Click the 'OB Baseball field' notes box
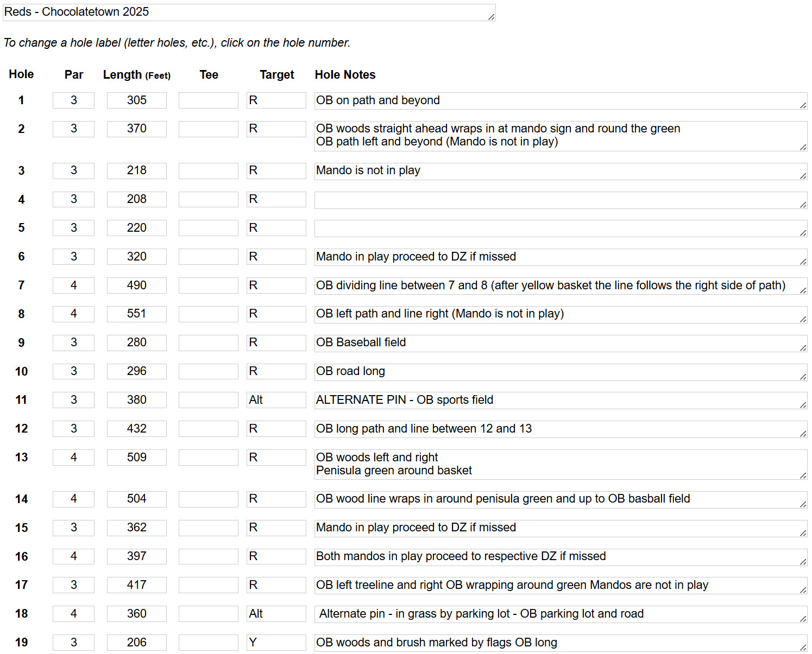 (x=561, y=344)
